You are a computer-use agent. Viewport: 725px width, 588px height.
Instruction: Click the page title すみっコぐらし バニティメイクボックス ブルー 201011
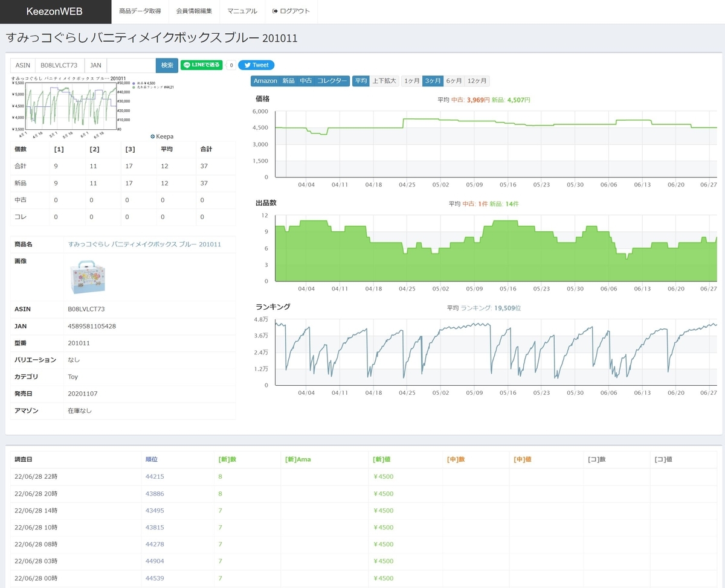coord(152,38)
